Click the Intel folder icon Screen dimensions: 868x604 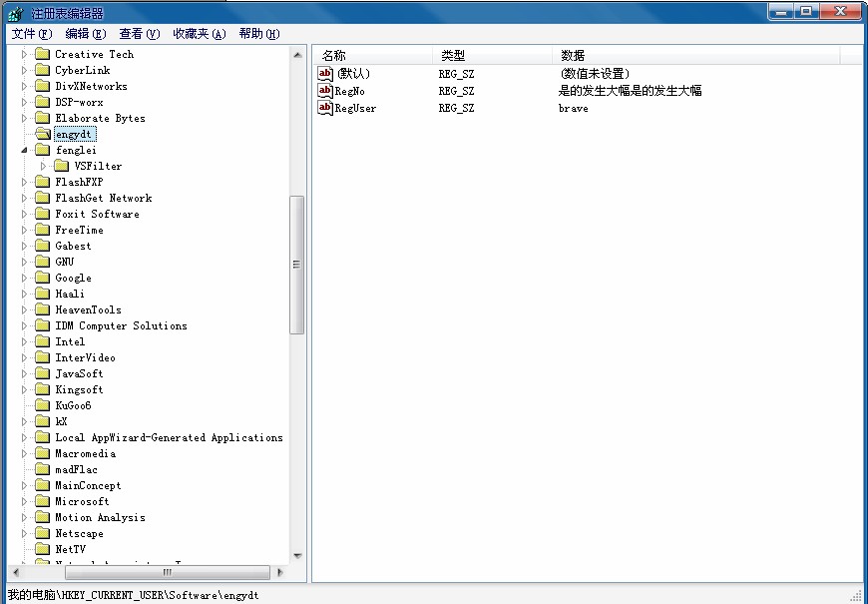(x=42, y=341)
